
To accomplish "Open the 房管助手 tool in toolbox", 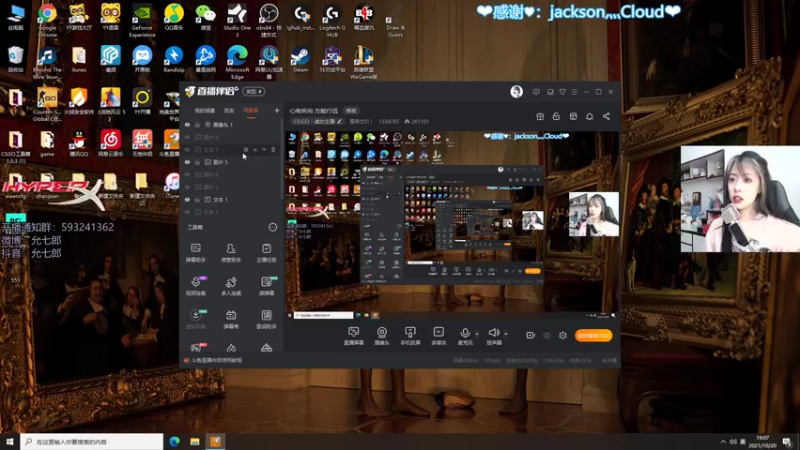I will [x=231, y=253].
